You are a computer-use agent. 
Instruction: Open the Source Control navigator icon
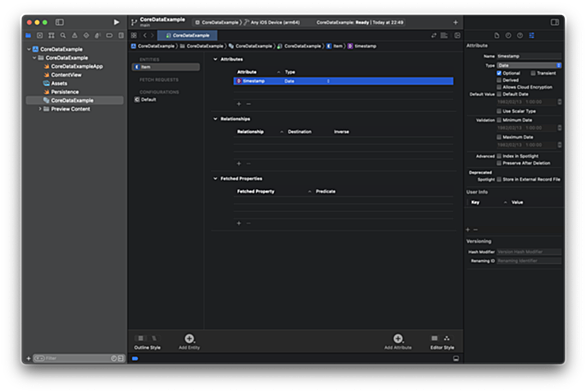(40, 36)
